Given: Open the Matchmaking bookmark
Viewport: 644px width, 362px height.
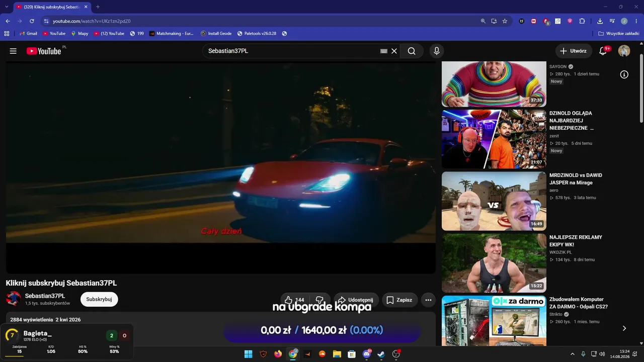Looking at the screenshot, I should pos(172,34).
